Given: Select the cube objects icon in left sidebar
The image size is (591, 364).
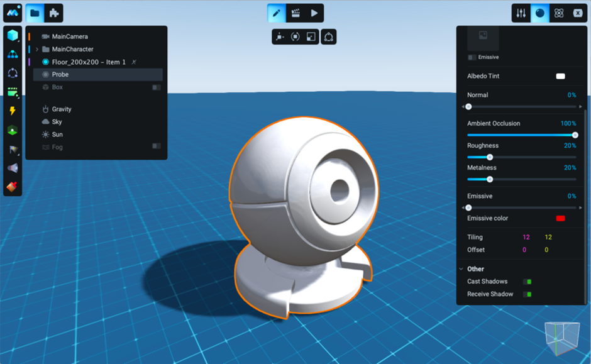Looking at the screenshot, I should coord(13,35).
